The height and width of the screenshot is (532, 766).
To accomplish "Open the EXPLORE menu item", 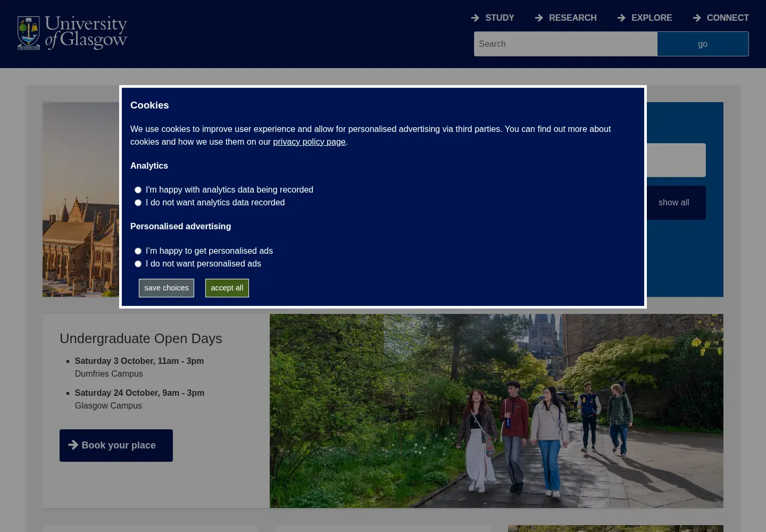I will 652,18.
